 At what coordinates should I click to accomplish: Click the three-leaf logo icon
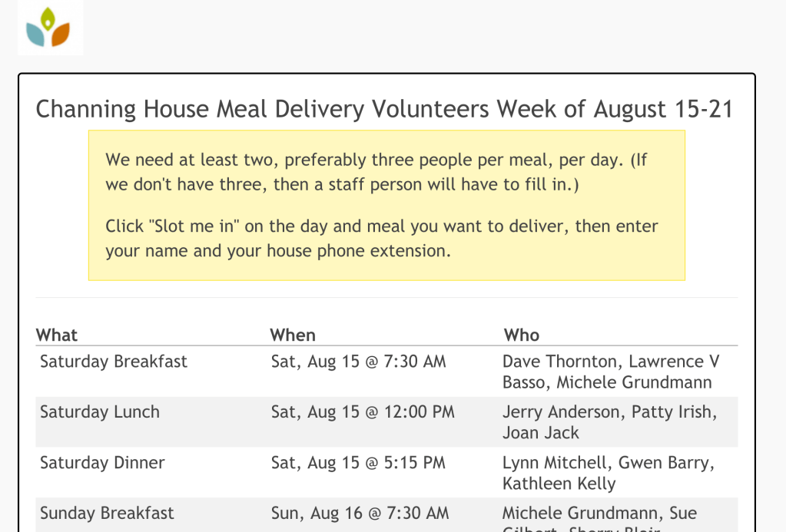point(48,28)
